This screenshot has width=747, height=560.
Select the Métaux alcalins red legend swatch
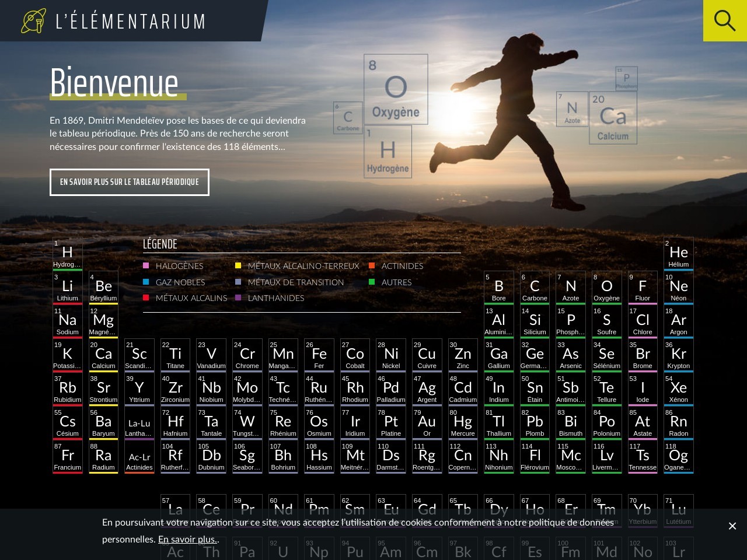pyautogui.click(x=146, y=297)
